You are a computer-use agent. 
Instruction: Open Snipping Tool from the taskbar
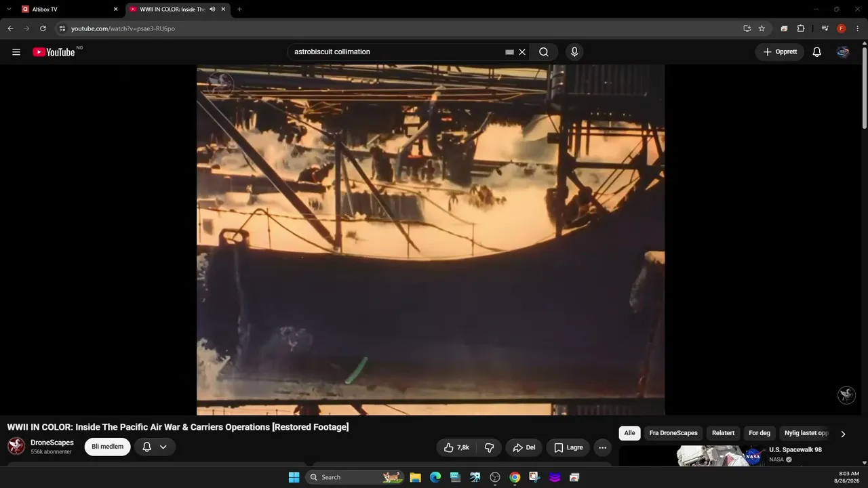tap(534, 477)
